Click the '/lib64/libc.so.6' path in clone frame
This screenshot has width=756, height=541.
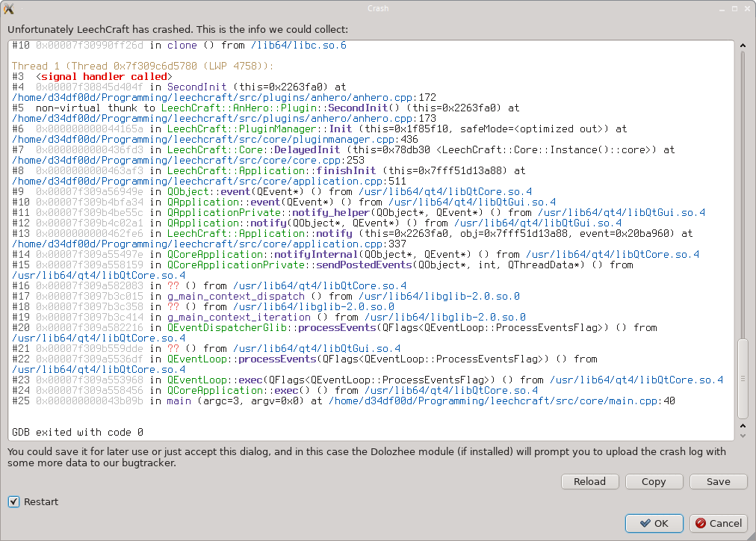click(299, 46)
